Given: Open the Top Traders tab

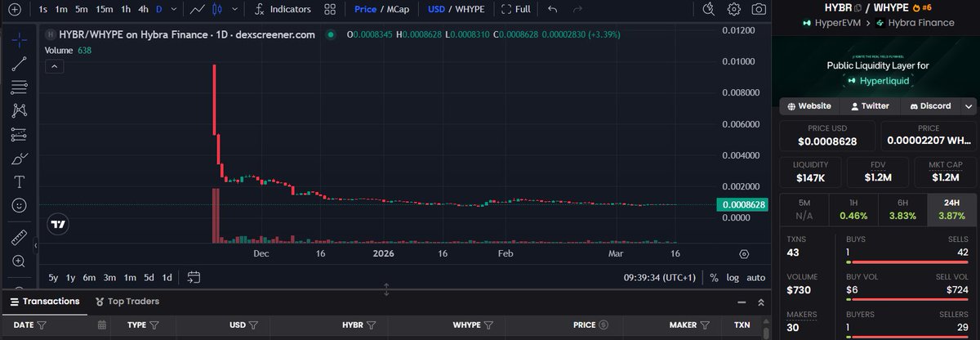Looking at the screenshot, I should (127, 302).
